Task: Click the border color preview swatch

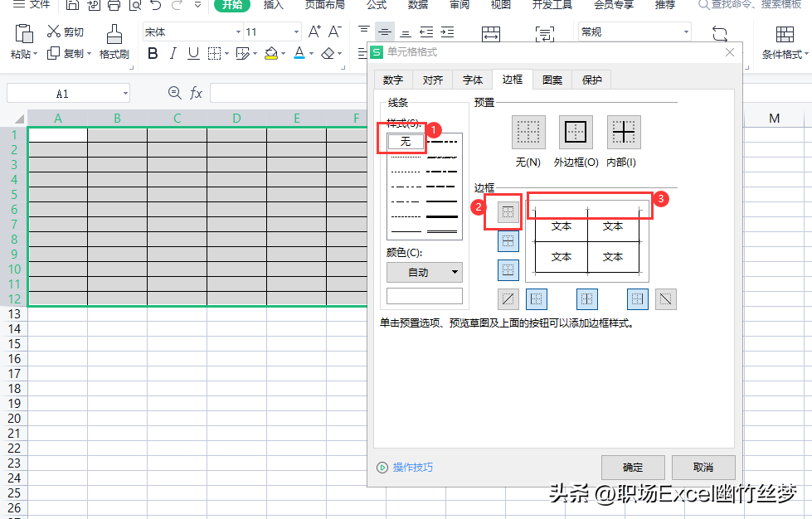Action: point(424,296)
